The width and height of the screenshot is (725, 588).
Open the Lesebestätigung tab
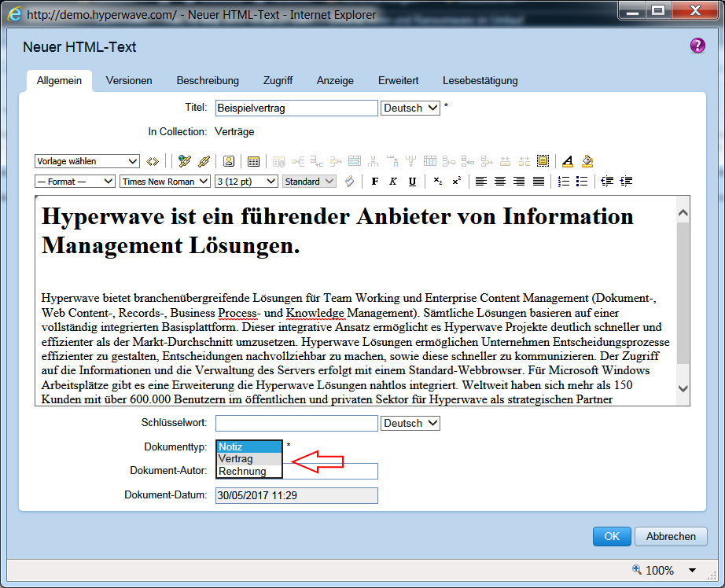tap(480, 80)
